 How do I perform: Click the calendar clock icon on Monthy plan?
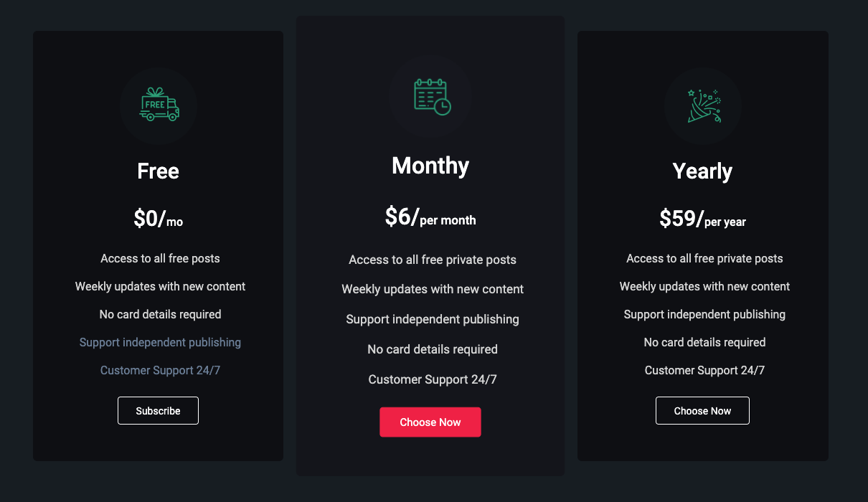(432, 97)
